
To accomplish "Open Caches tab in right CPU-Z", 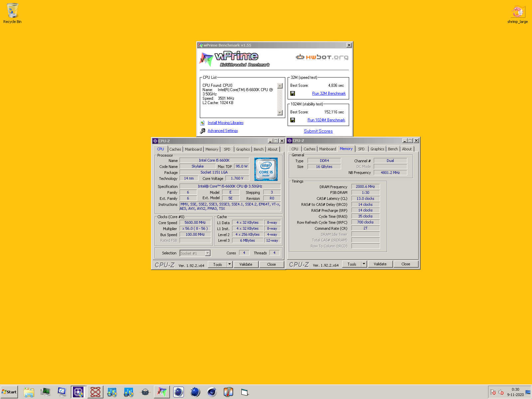I will click(310, 149).
